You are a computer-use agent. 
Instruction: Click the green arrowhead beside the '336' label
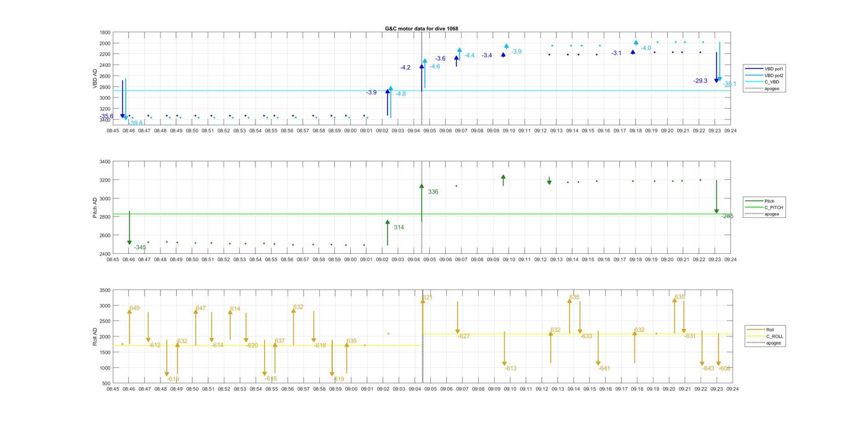pos(422,186)
